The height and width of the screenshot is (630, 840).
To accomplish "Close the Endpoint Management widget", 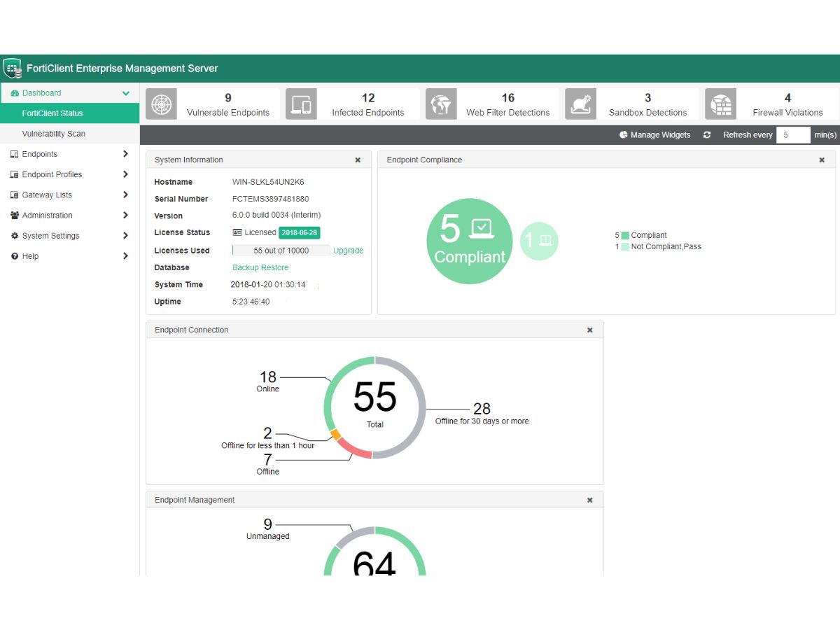I will [589, 500].
